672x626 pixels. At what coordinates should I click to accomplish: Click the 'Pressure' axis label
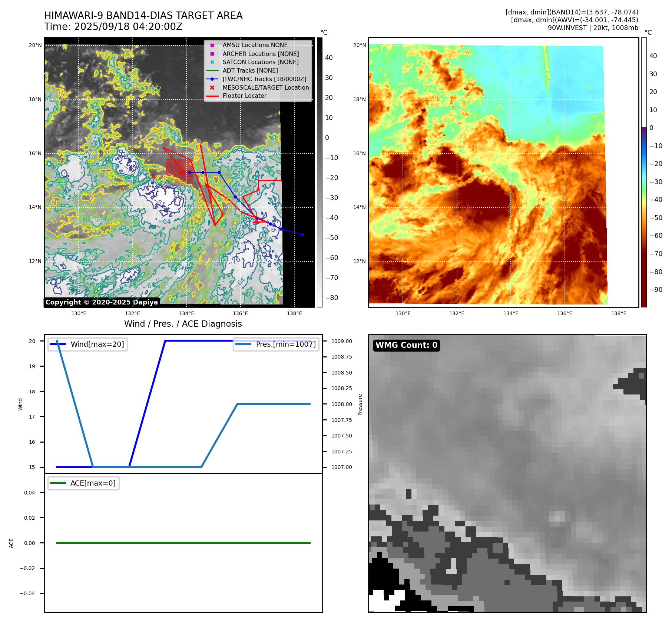[360, 404]
